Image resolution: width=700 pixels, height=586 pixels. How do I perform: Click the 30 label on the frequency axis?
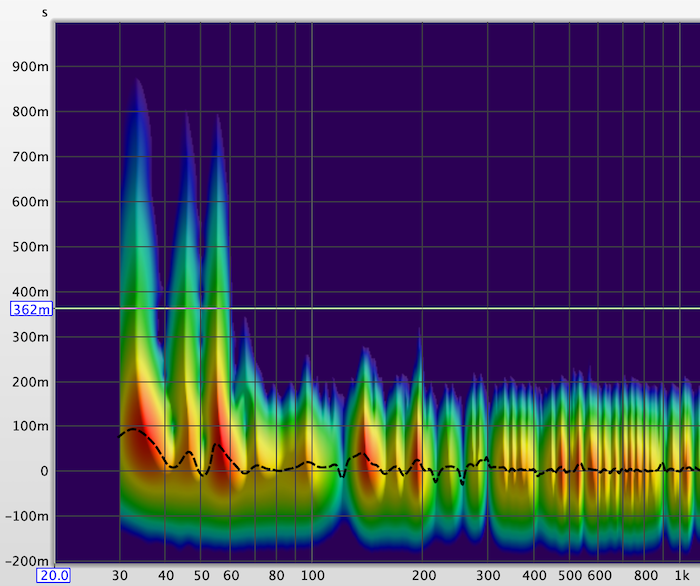(x=120, y=575)
